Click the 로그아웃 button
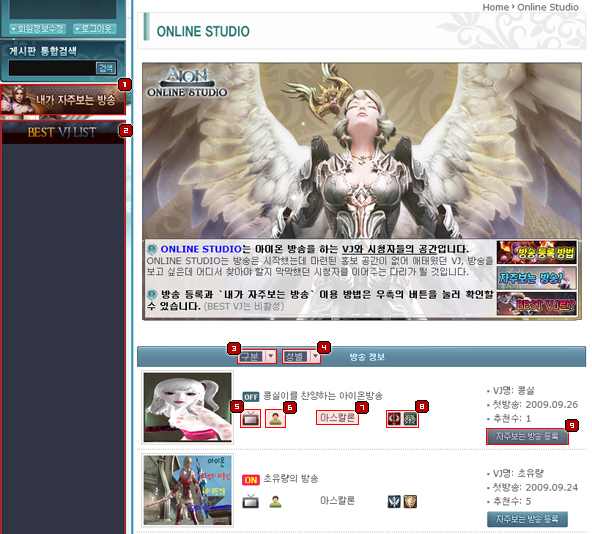 click(95, 29)
